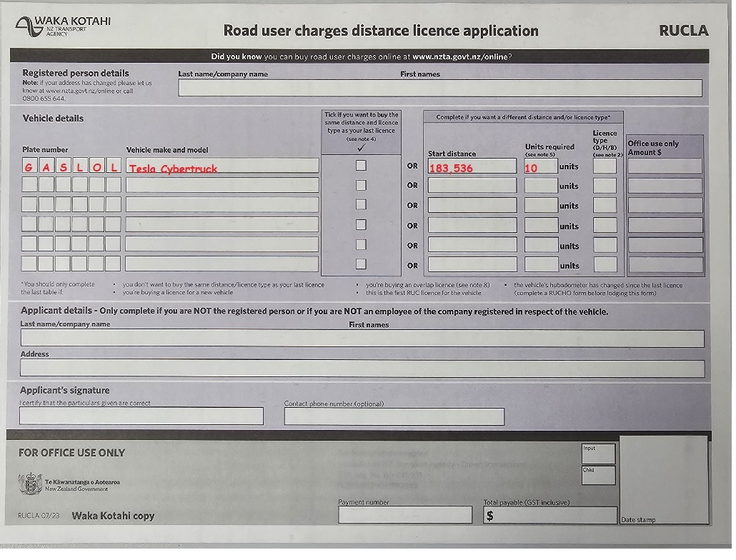This screenshot has width=736, height=560.
Task: Click the Total payable dollar field
Action: 550,515
